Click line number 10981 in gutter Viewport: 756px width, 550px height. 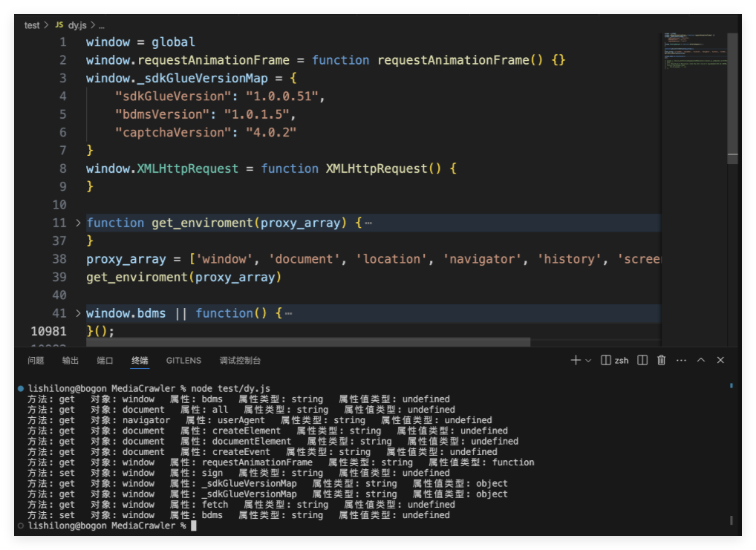(x=49, y=331)
